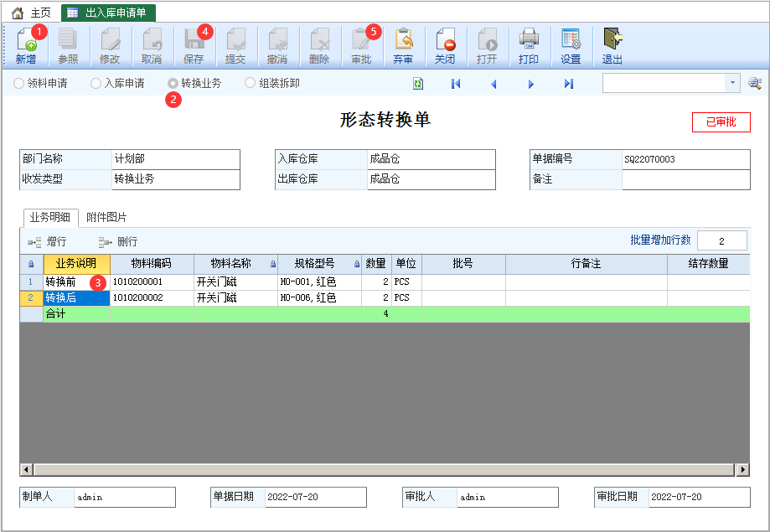Select the 转换业务 radio button
Viewport: 770px width, 532px height.
tap(173, 84)
